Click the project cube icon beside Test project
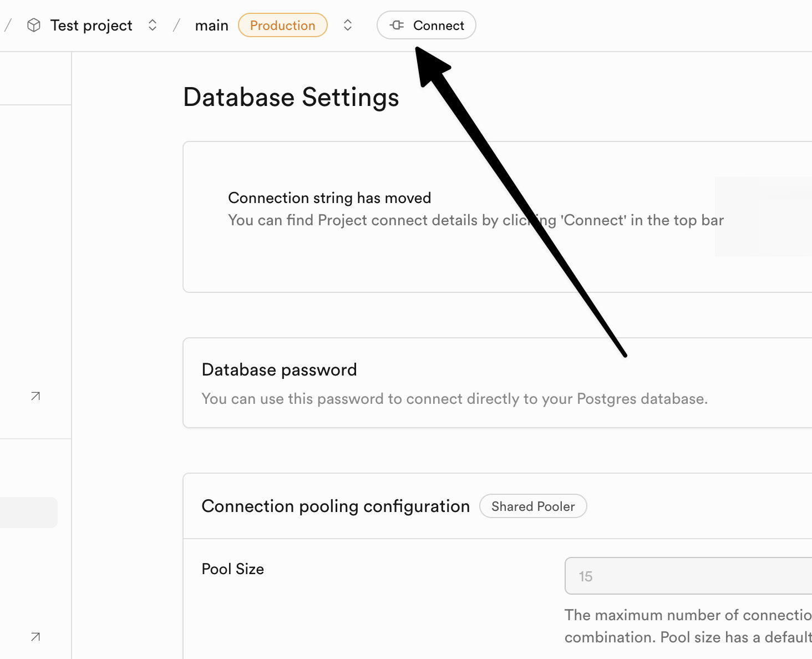This screenshot has height=659, width=812. (34, 26)
